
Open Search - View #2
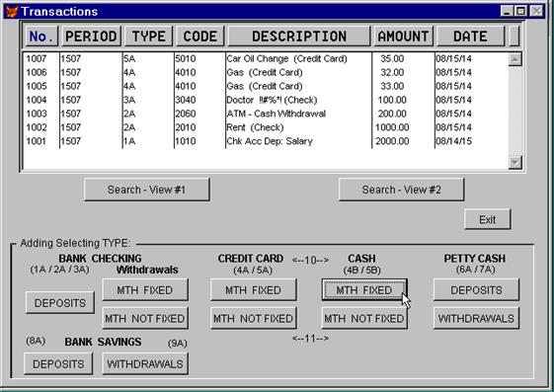[x=401, y=190]
